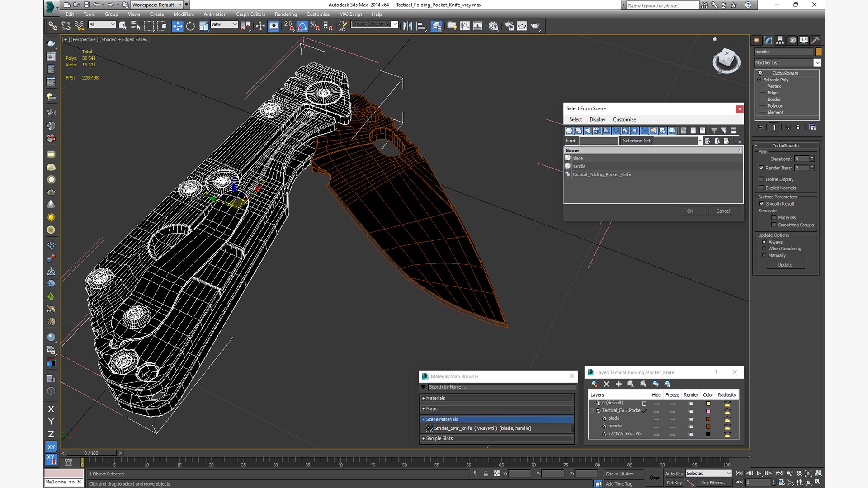The width and height of the screenshot is (868, 488).
Task: Open the Rendering menu
Action: click(x=286, y=14)
